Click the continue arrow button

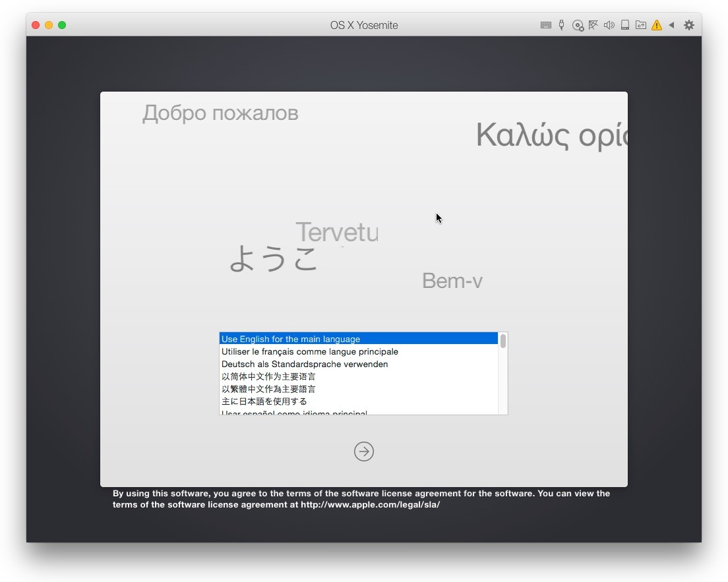(x=364, y=451)
